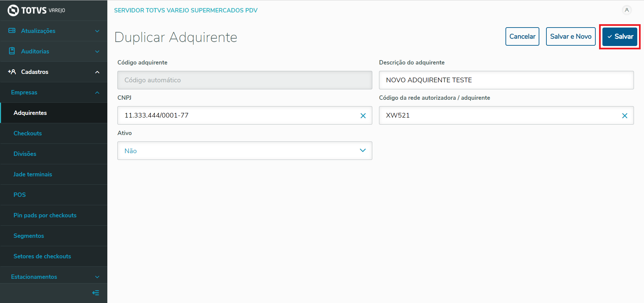Collapse the sidebar with the arrow icon
Screen dimensions: 644x303
96,293
